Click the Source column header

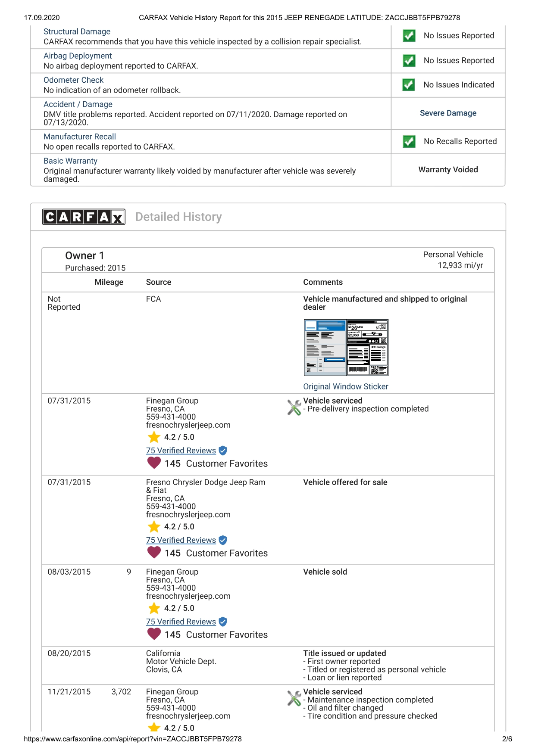[159, 282]
